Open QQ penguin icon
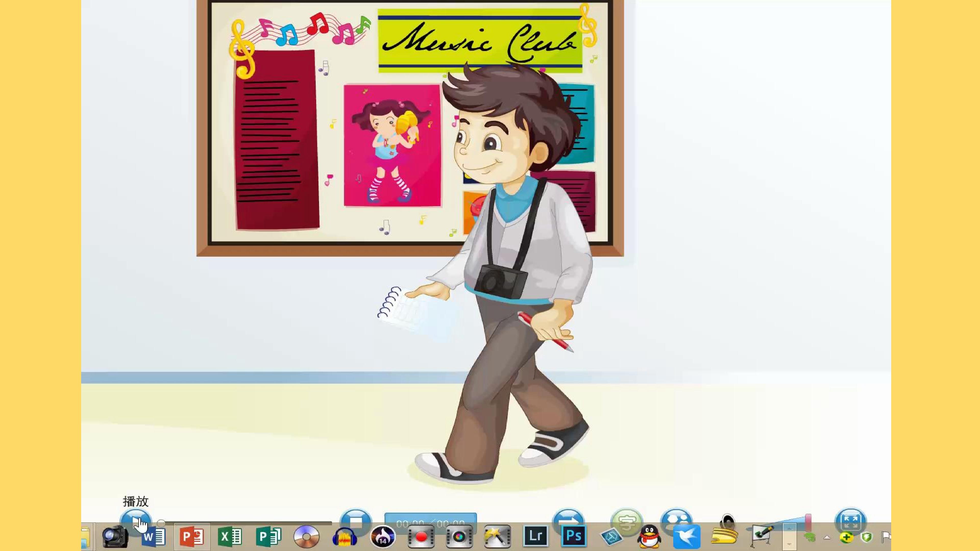 [650, 536]
